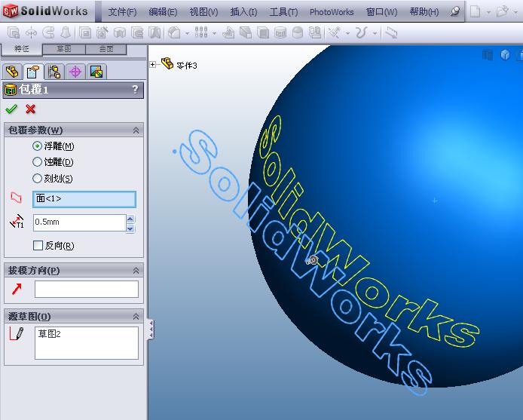Collapse the 源草图(O) section
This screenshot has height=420, width=523.
point(136,316)
